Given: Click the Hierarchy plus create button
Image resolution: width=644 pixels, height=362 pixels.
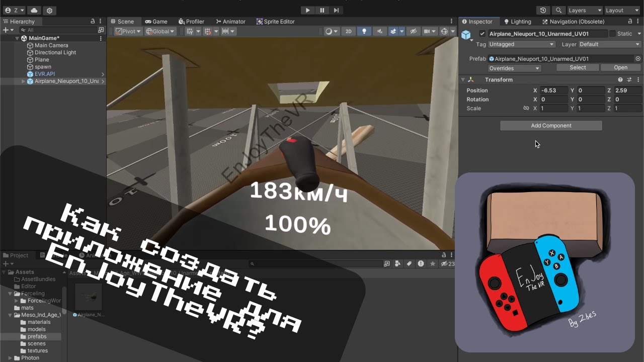Looking at the screenshot, I should tap(6, 30).
